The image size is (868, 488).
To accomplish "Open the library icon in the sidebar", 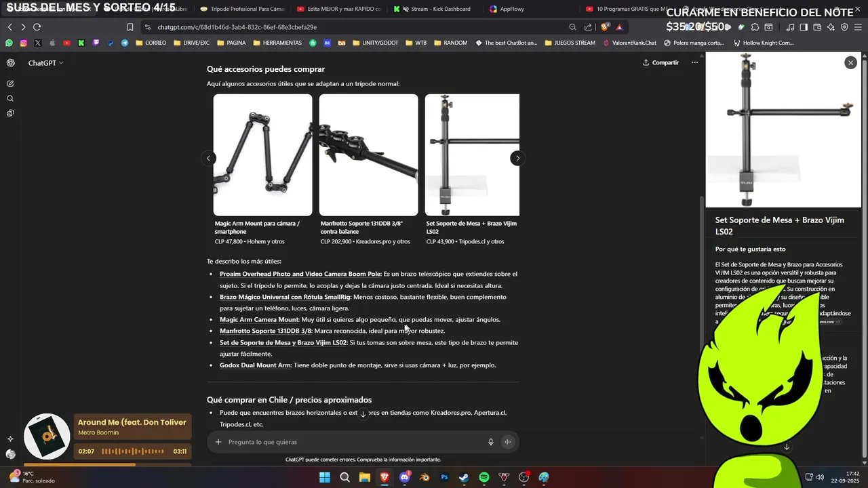I will tap(10, 113).
